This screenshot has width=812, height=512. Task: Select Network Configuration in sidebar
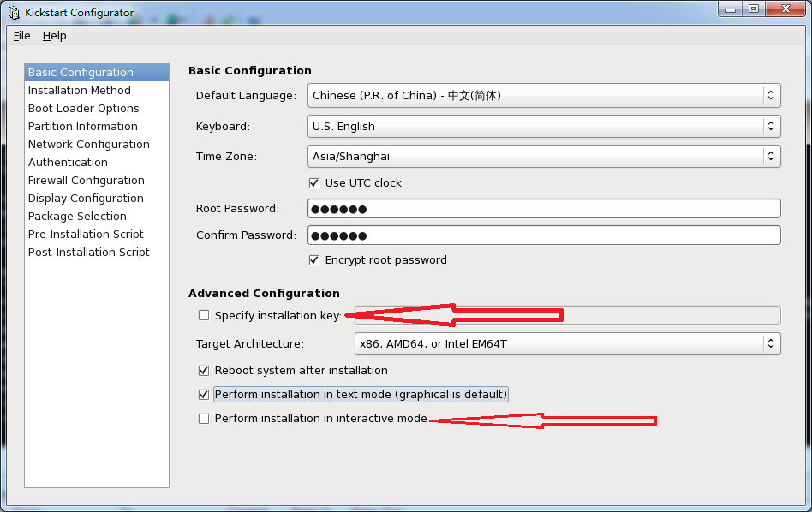[x=89, y=144]
